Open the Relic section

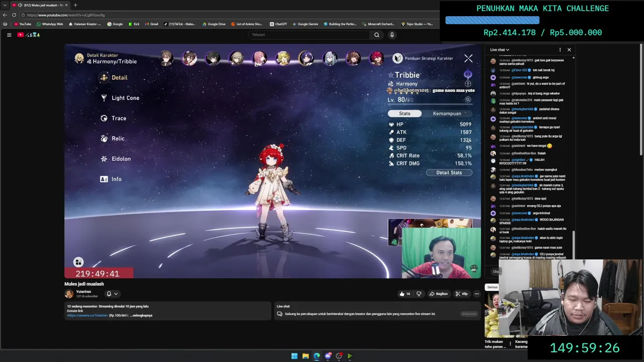112,138
